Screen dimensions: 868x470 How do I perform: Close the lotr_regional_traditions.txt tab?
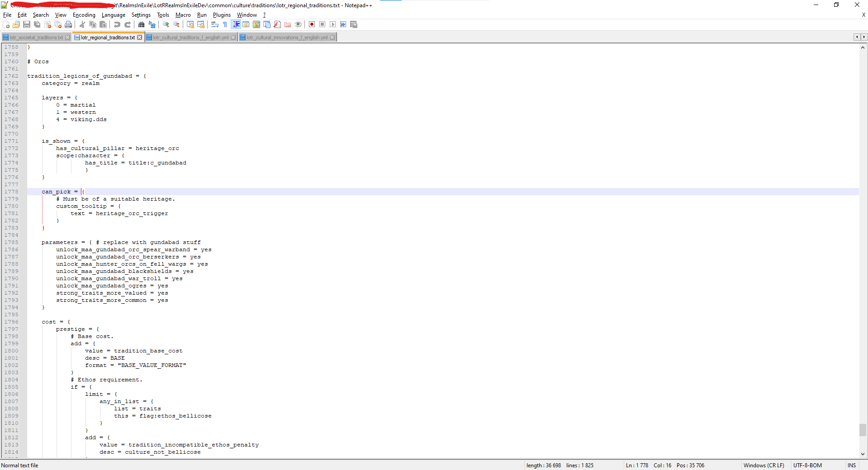tap(140, 38)
